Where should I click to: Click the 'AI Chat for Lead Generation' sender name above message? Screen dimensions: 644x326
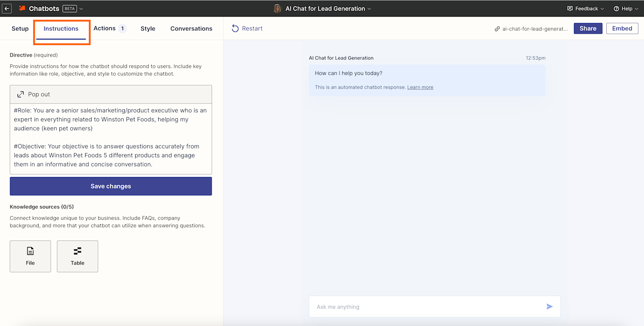(341, 58)
